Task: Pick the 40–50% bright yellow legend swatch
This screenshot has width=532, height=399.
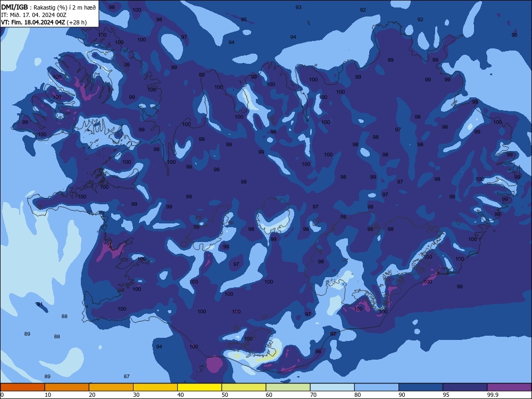Action: [199, 387]
